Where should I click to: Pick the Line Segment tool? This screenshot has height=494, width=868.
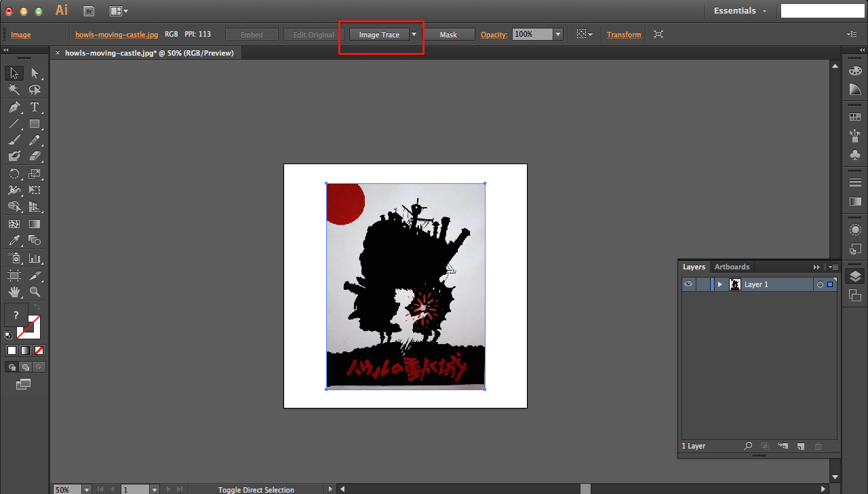tap(14, 123)
